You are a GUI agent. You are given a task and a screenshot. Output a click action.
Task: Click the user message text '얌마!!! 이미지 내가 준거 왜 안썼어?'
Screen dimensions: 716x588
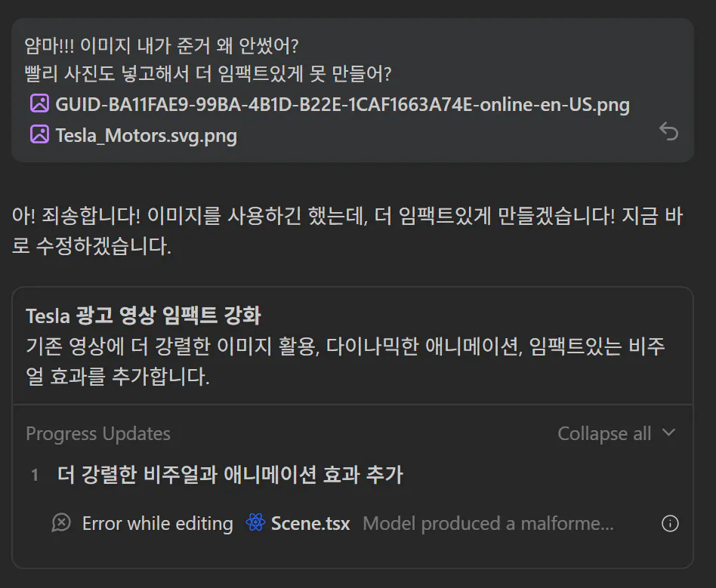161,45
